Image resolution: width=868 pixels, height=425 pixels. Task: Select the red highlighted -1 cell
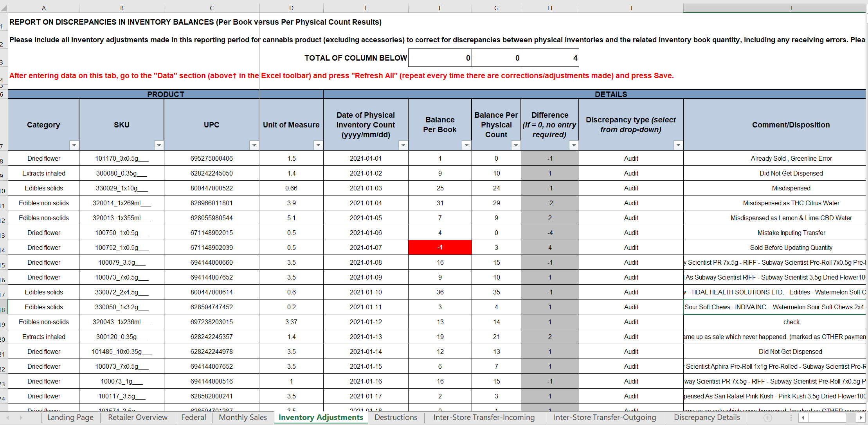[440, 247]
